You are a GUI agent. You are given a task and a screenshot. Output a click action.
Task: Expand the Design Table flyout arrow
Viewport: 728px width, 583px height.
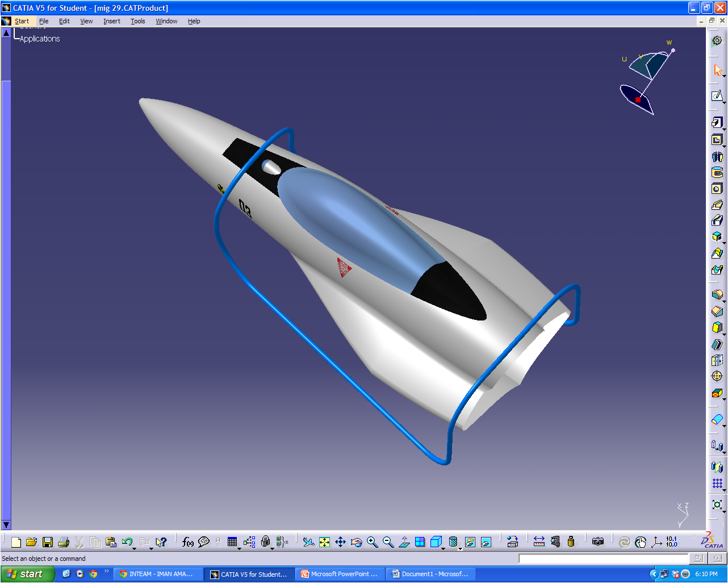click(239, 548)
